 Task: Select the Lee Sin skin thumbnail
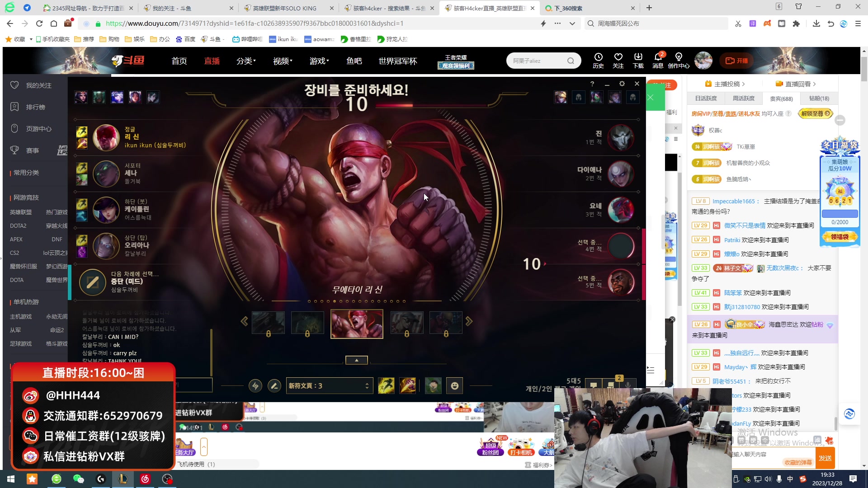(357, 324)
